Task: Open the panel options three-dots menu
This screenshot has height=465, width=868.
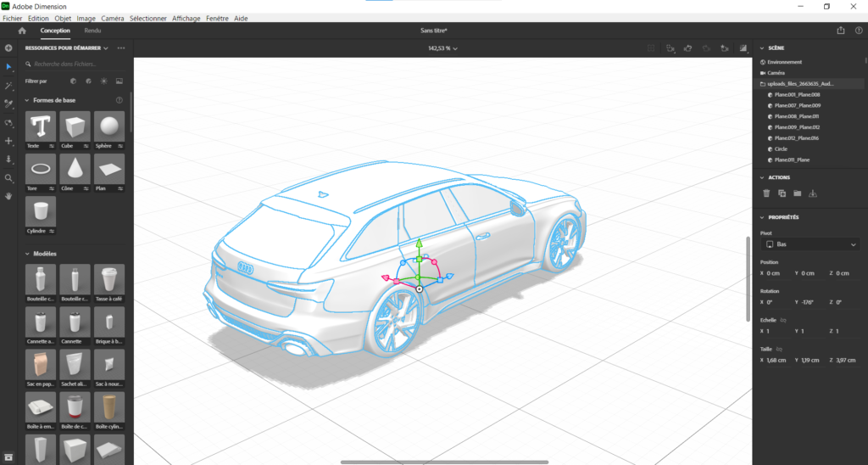Action: [121, 48]
